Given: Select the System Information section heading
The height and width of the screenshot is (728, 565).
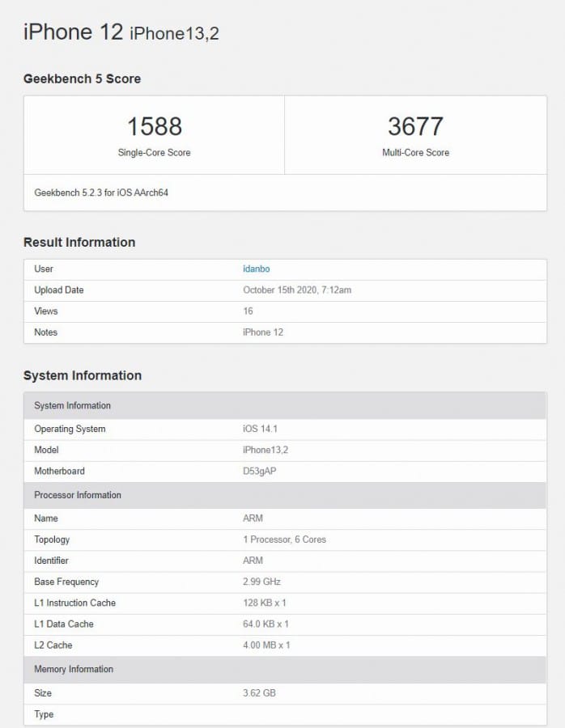Looking at the screenshot, I should pos(83,375).
